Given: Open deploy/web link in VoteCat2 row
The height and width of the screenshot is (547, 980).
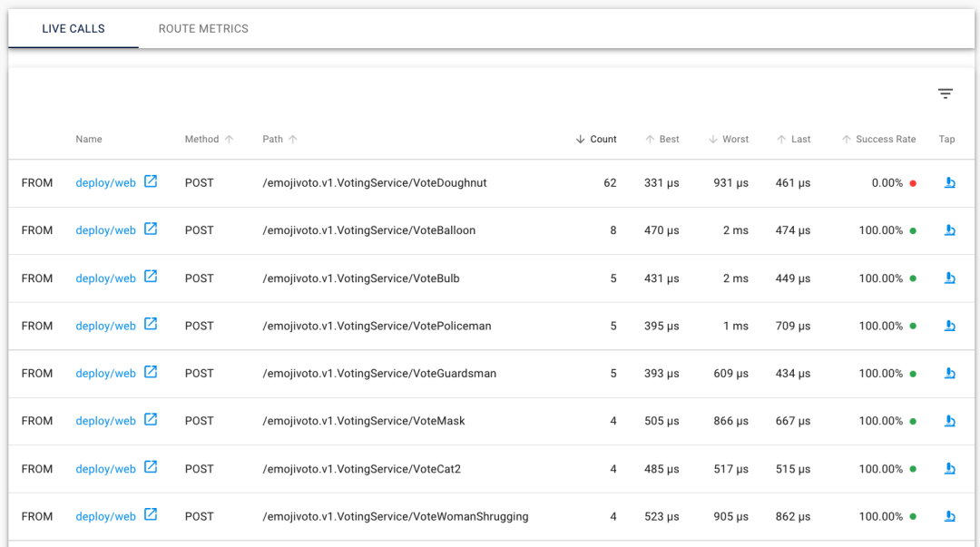Looking at the screenshot, I should pos(105,469).
